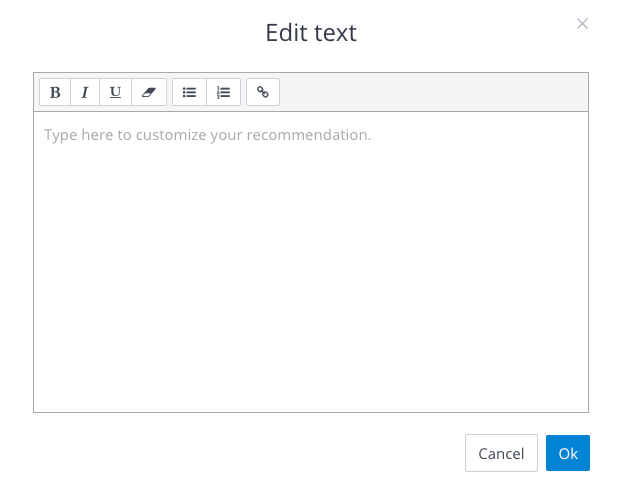Underline text with the U icon
617x487 pixels.
tap(115, 92)
